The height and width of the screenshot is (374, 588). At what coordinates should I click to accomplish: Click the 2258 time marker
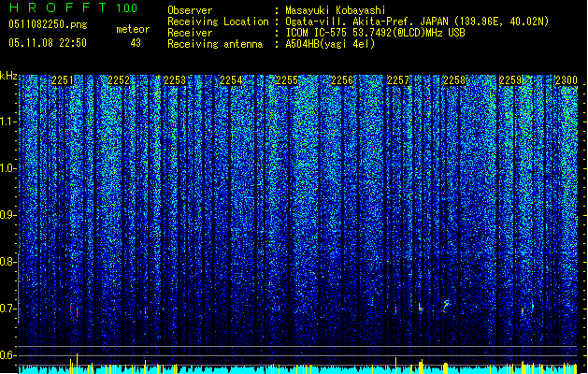pyautogui.click(x=454, y=79)
